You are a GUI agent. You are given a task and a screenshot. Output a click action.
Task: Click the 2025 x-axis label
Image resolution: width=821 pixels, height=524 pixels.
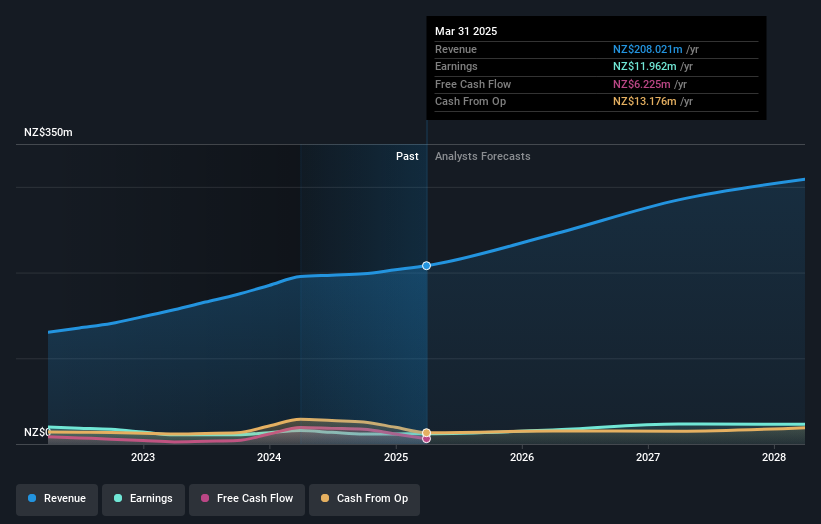[x=396, y=458]
